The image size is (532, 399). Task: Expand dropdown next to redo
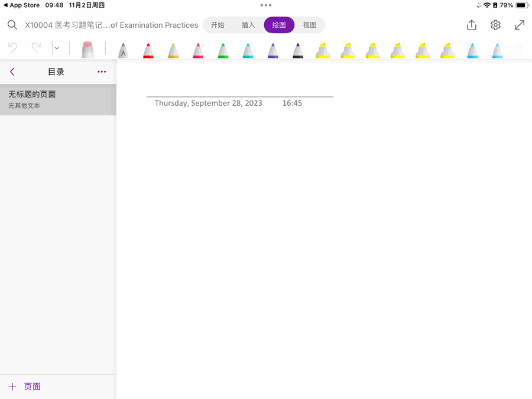coord(57,48)
